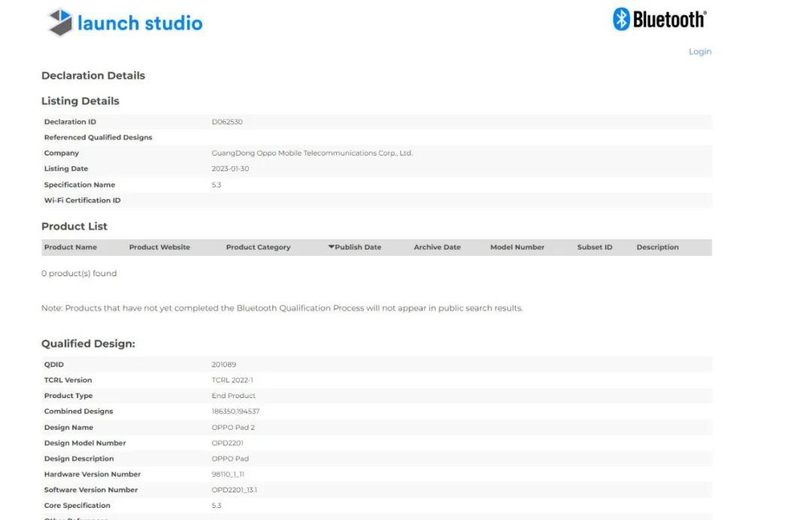Select Design Model Number value OPD2201

point(227,442)
